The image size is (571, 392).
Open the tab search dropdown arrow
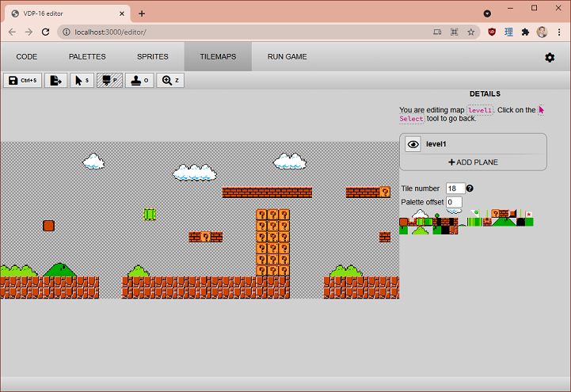487,13
